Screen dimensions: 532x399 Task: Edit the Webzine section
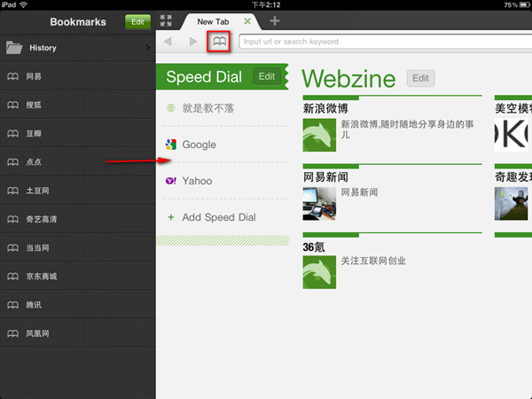point(420,78)
